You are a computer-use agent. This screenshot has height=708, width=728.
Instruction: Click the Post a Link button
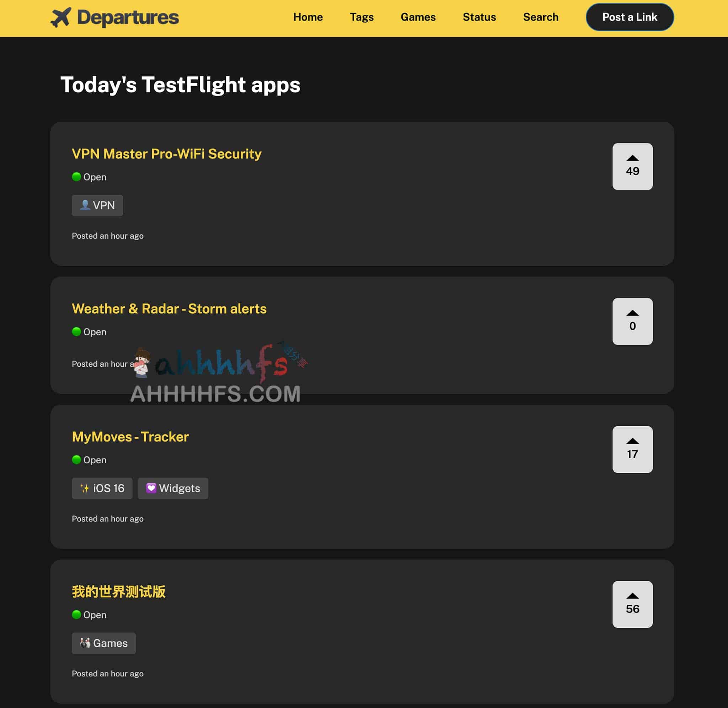630,16
